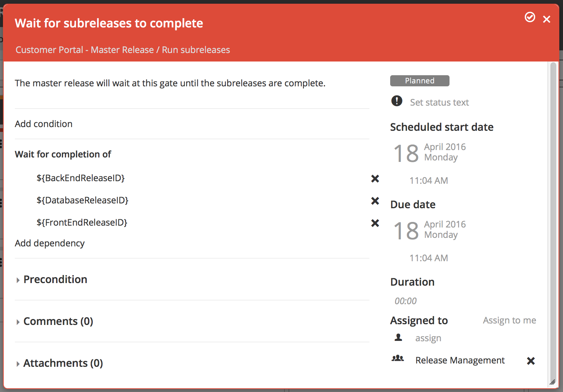The width and height of the screenshot is (563, 392).
Task: Edit the task title text
Action: coord(109,23)
